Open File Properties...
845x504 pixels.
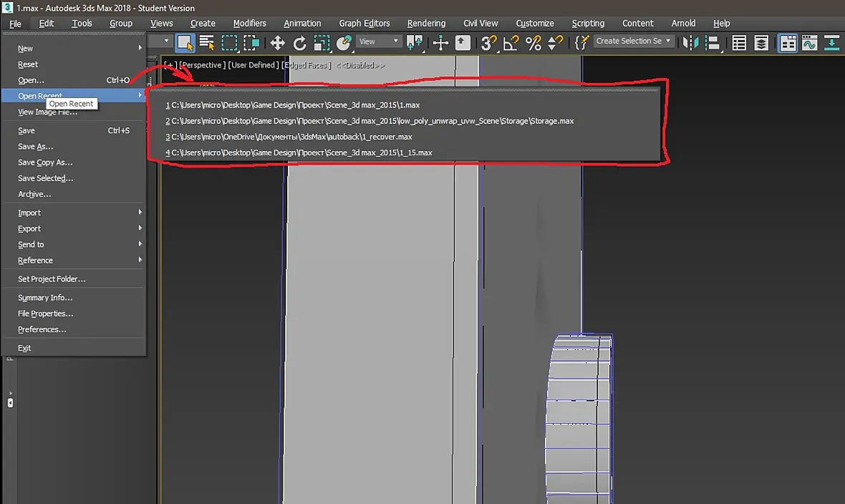pos(74,313)
